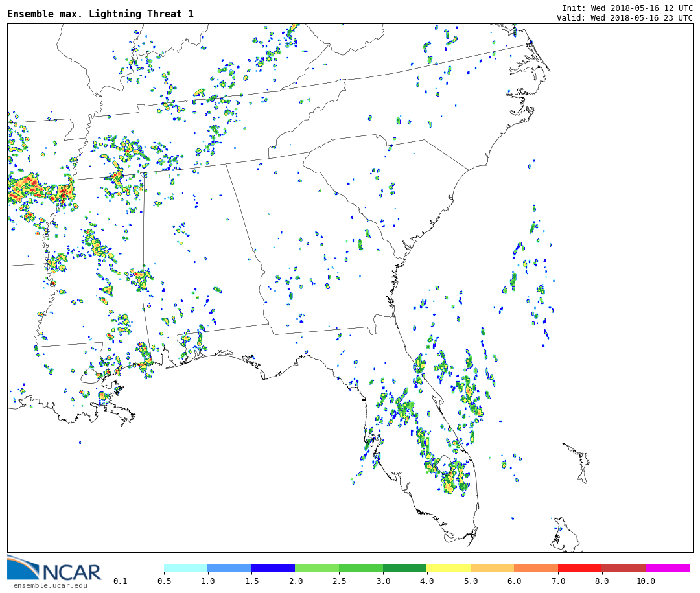This screenshot has height=593, width=700.
Task: Click the lightning cluster at Florida's southern lake
Action: (454, 478)
